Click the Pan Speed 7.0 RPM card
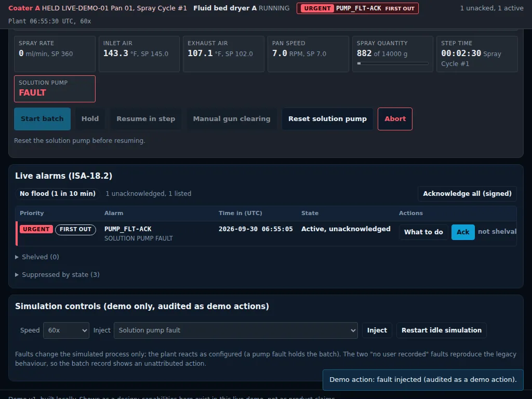This screenshot has height=399, width=532. coord(308,54)
